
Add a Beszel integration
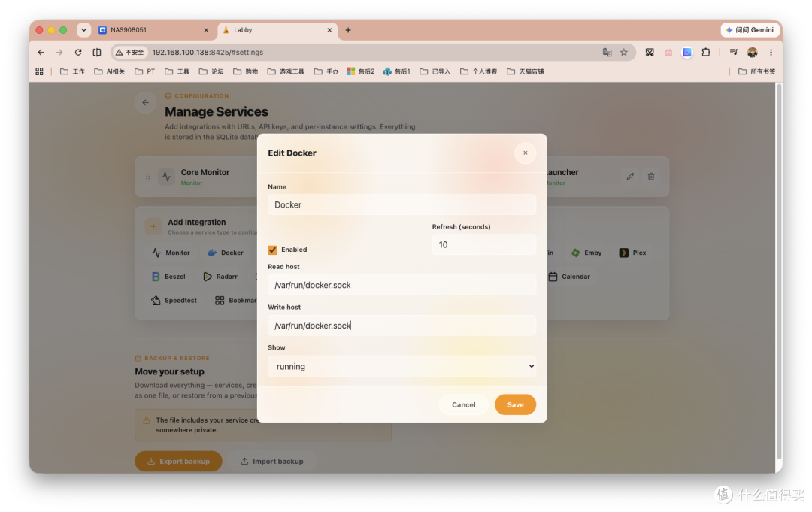[168, 277]
